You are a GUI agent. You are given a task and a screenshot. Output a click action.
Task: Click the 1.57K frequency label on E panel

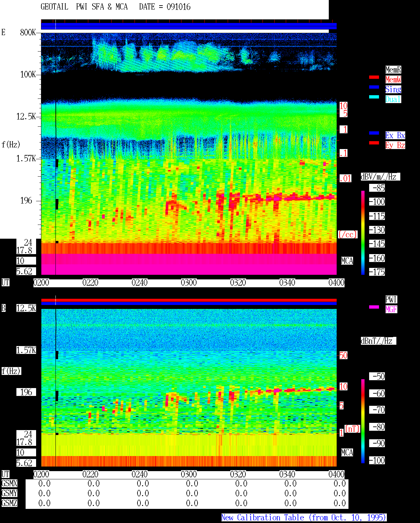click(x=26, y=158)
